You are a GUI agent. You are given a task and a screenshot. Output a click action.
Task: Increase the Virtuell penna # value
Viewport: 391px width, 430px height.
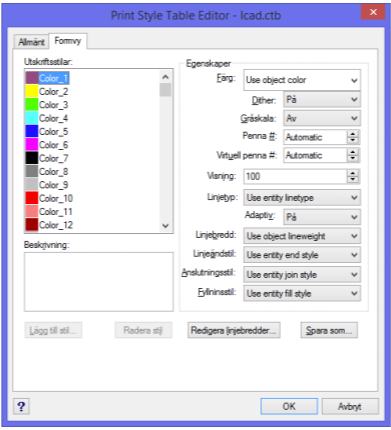click(x=353, y=152)
